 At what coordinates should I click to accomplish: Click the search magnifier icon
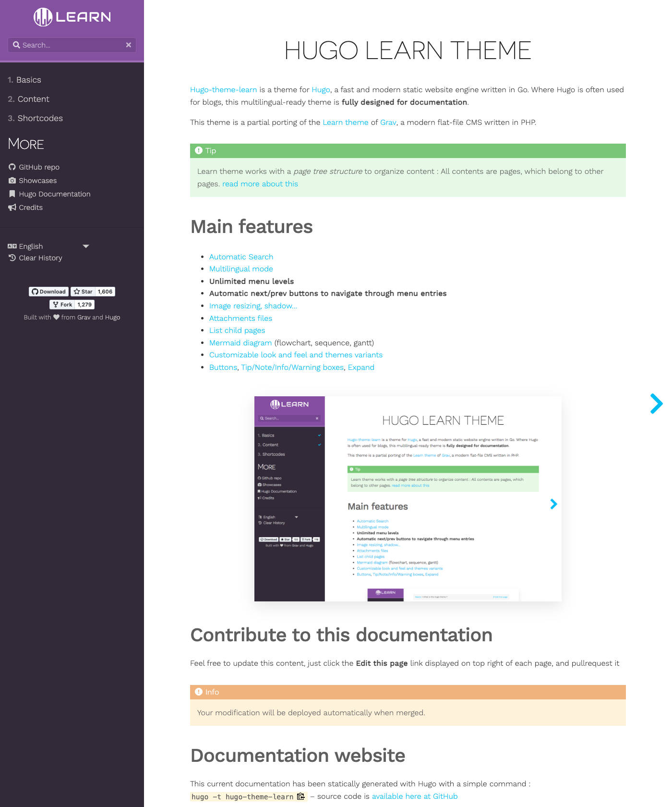point(16,45)
